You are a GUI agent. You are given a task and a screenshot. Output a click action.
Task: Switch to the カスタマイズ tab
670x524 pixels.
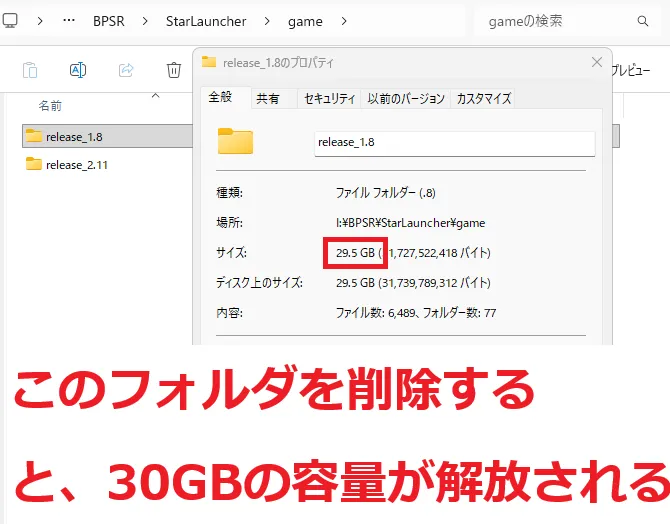pos(484,99)
